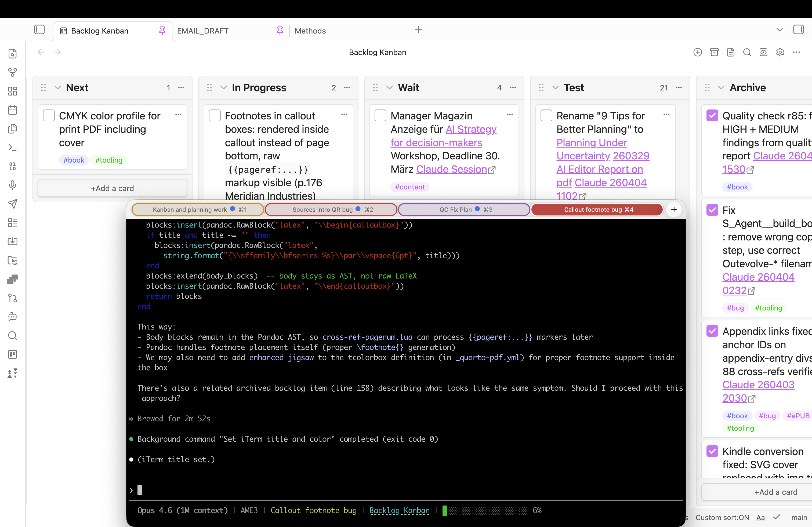This screenshot has height=527, width=812.
Task: Click the calendar icon in left ribbon
Action: [13, 110]
